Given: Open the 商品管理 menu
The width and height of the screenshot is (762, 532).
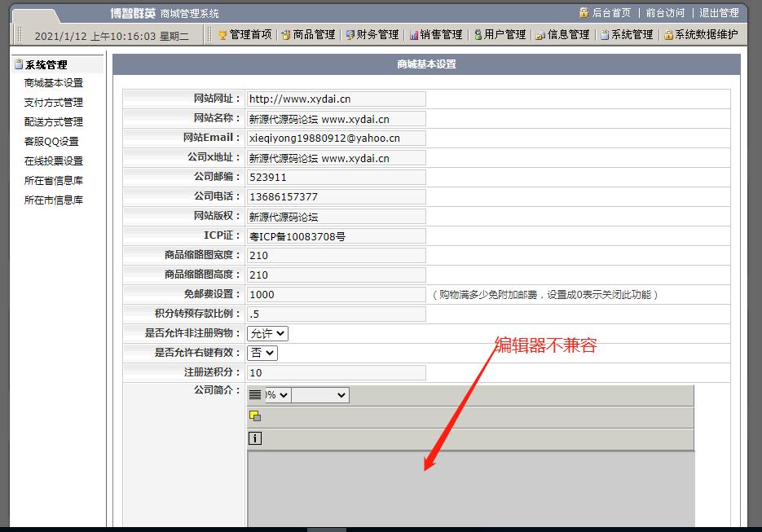Looking at the screenshot, I should (314, 35).
